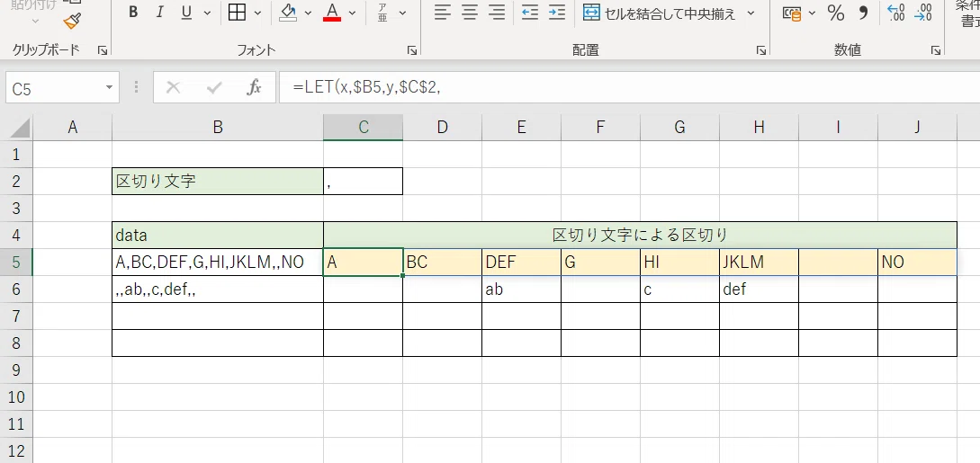Decrease decimal places icon
The height and width of the screenshot is (463, 980).
tap(923, 13)
